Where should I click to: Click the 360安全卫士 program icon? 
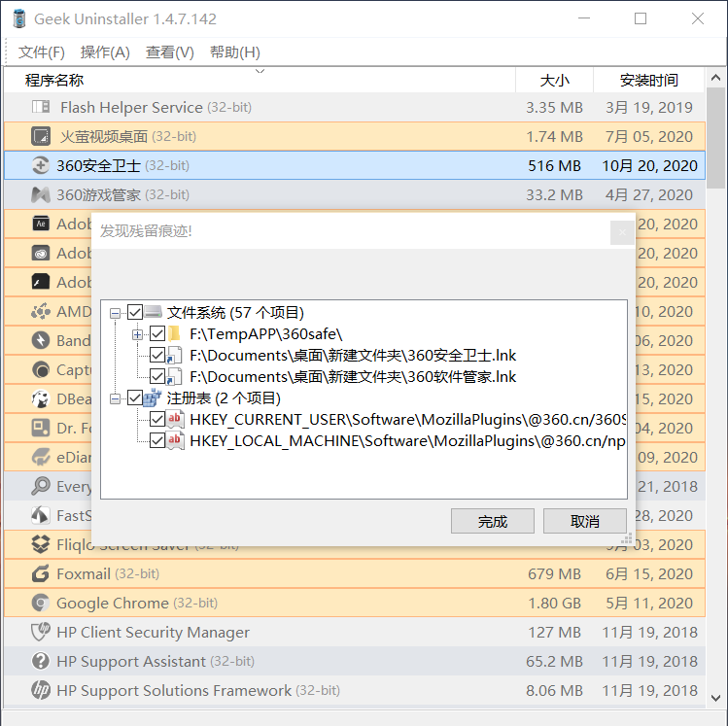point(41,165)
